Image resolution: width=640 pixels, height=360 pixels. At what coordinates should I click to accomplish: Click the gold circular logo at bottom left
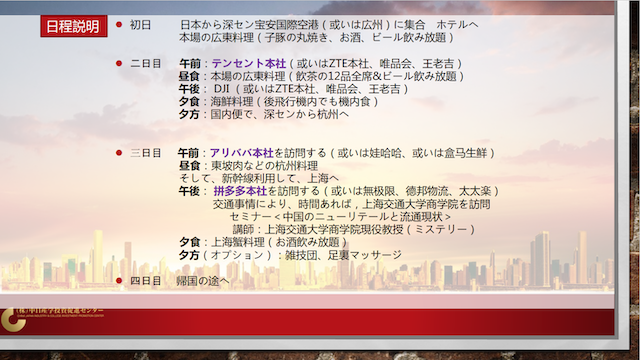[x=12, y=320]
